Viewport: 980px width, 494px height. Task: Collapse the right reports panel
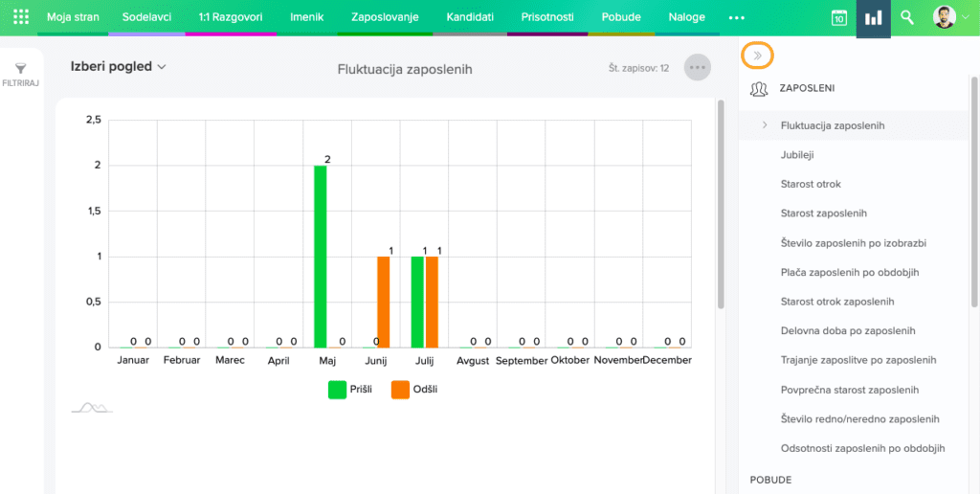757,56
